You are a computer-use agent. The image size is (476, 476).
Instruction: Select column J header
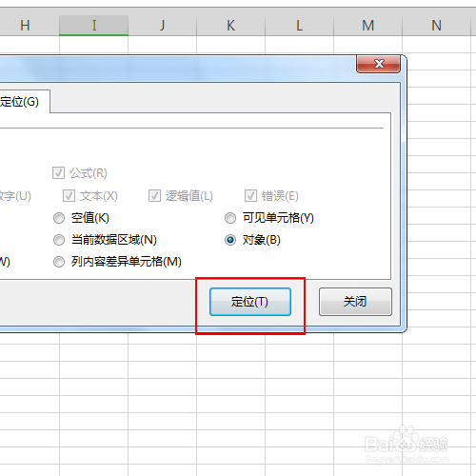pos(163,26)
